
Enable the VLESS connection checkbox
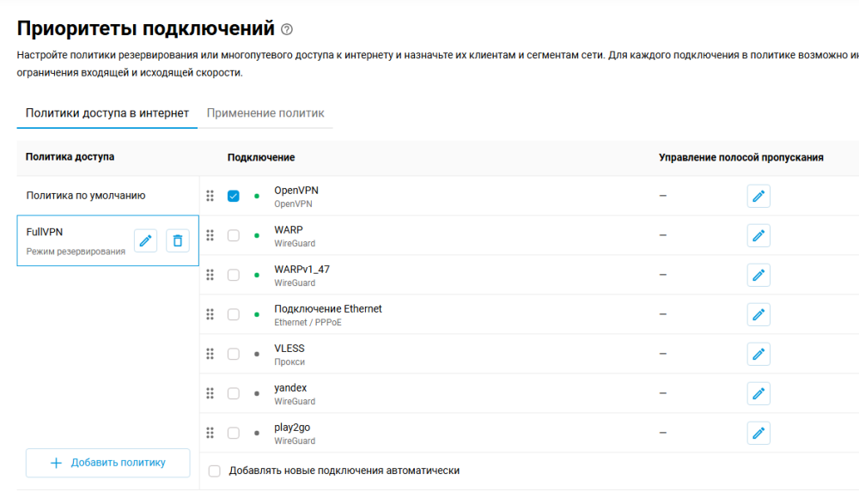pyautogui.click(x=234, y=354)
